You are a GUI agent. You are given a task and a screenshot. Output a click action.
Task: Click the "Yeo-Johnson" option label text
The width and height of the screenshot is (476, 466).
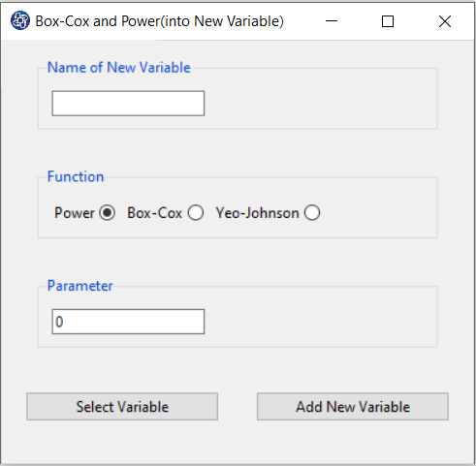(x=257, y=213)
